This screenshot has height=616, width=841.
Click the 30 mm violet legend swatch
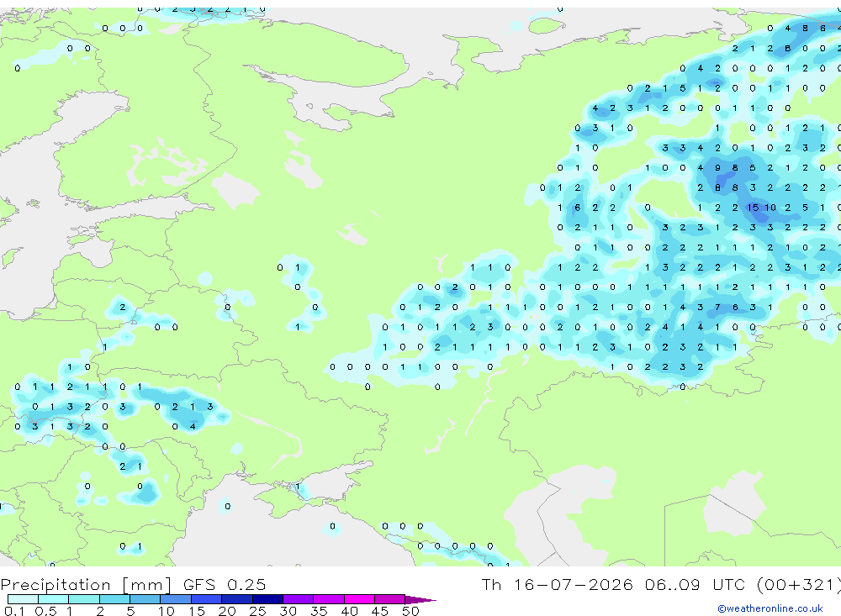(x=298, y=599)
